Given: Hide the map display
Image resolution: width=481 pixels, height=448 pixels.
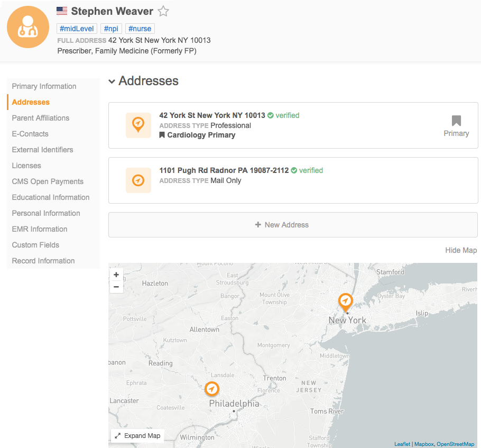Looking at the screenshot, I should pyautogui.click(x=461, y=250).
